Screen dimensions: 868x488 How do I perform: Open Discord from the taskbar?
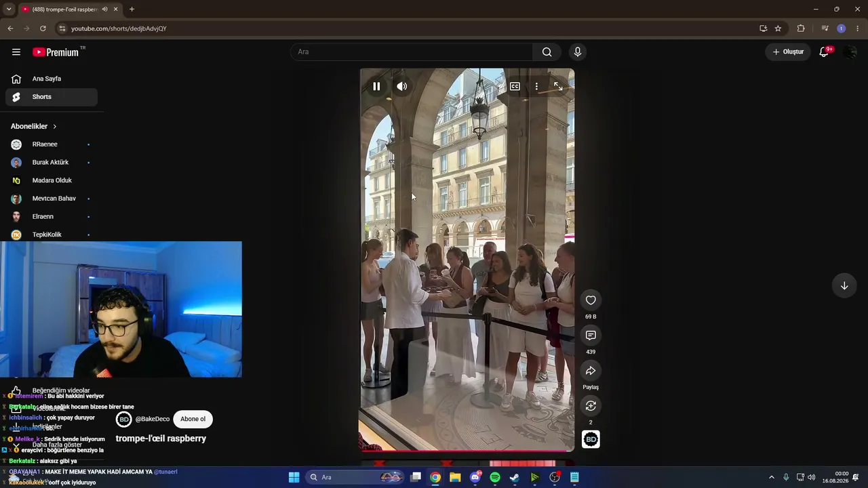(475, 477)
